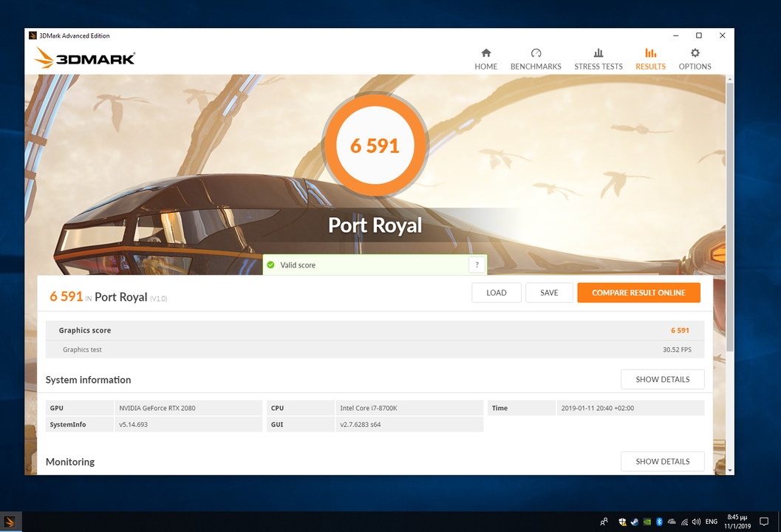Open the Options tab
The width and height of the screenshot is (781, 532).
click(x=695, y=59)
